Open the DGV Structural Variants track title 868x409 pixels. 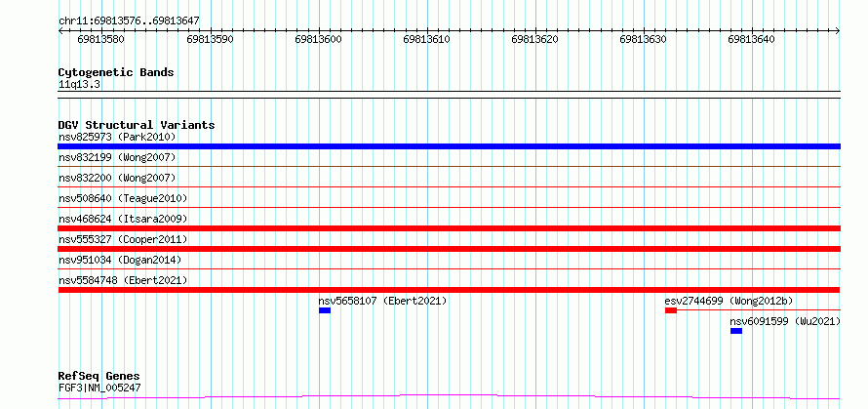(x=137, y=125)
